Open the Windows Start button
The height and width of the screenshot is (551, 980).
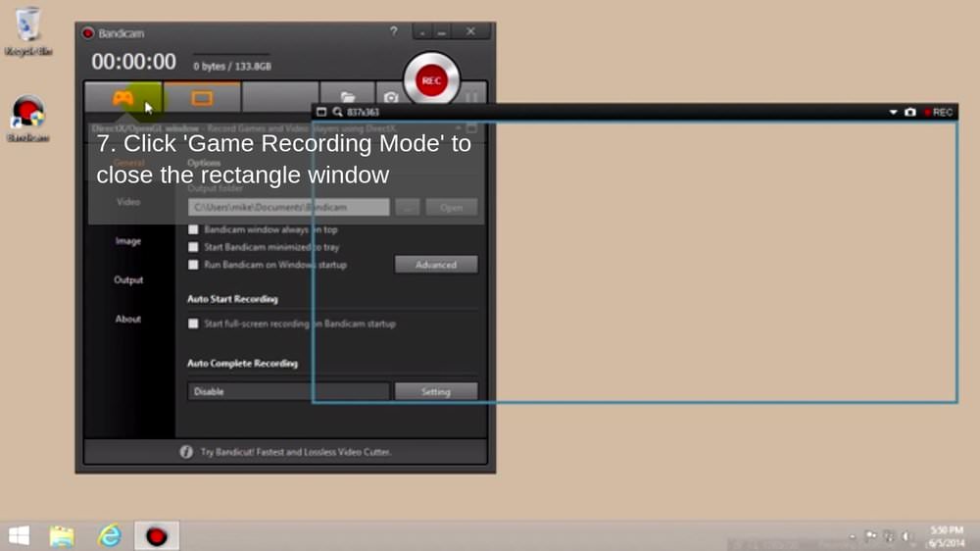19,536
